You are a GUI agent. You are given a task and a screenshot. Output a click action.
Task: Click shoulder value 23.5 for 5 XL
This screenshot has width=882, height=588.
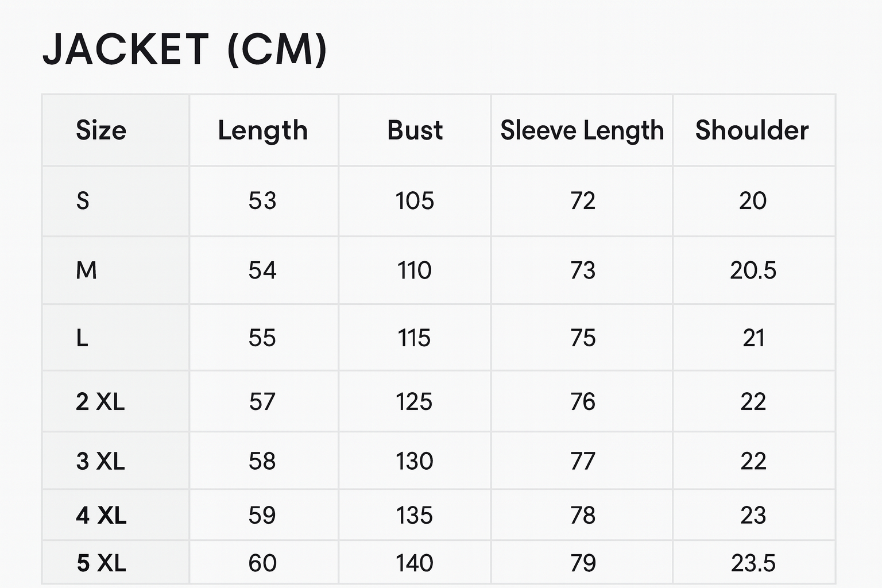[x=753, y=563]
